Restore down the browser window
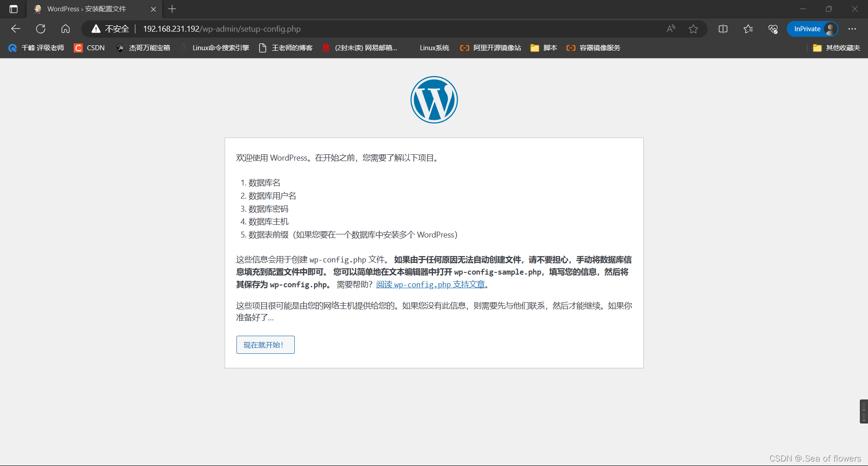 tap(829, 9)
